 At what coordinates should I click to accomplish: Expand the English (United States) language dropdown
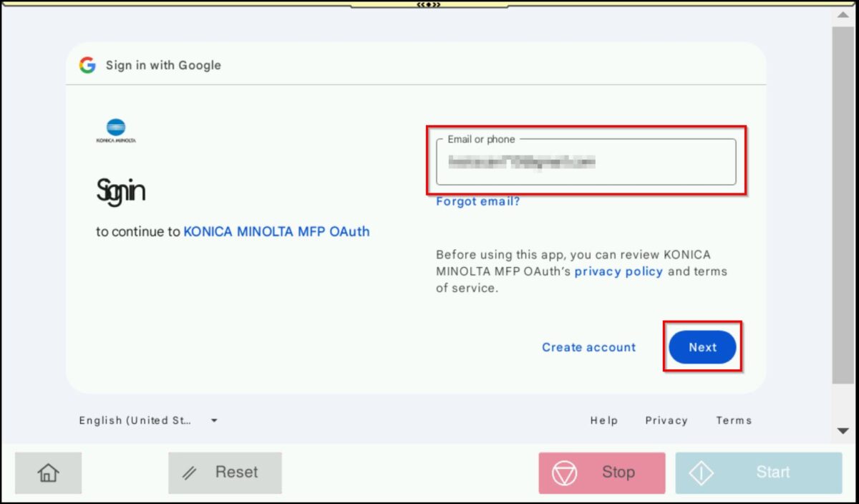pyautogui.click(x=148, y=421)
